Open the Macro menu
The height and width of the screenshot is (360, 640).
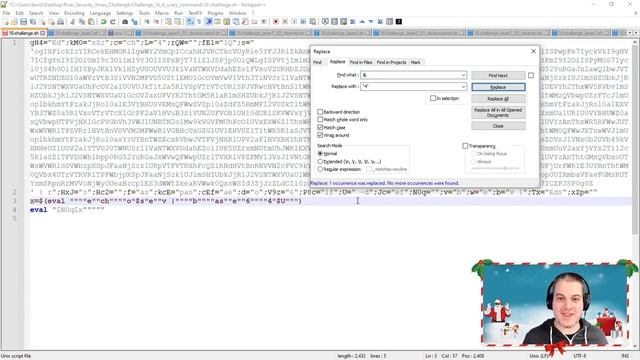[x=162, y=13]
